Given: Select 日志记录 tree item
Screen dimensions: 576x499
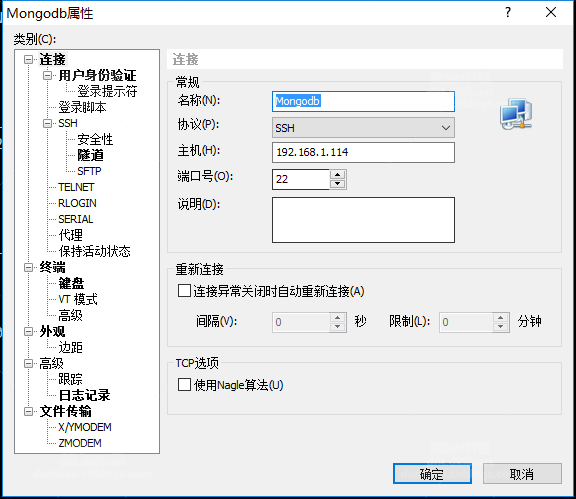Looking at the screenshot, I should pos(84,395).
